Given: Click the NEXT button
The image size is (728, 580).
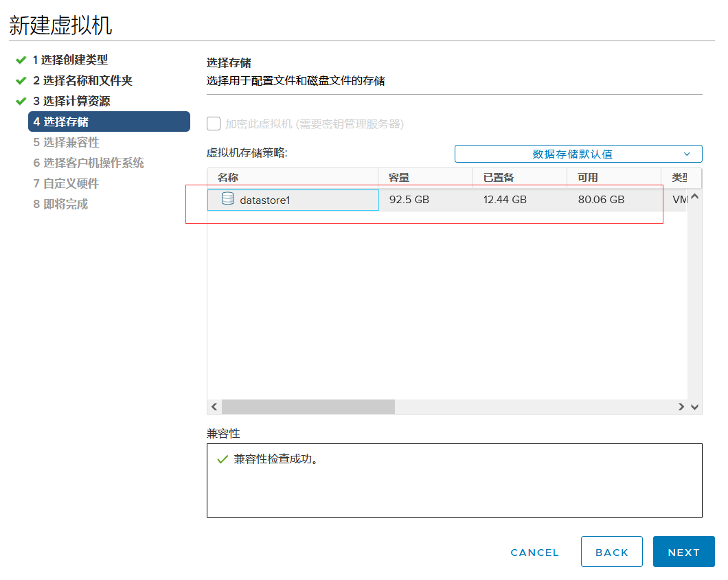Looking at the screenshot, I should pyautogui.click(x=683, y=552).
